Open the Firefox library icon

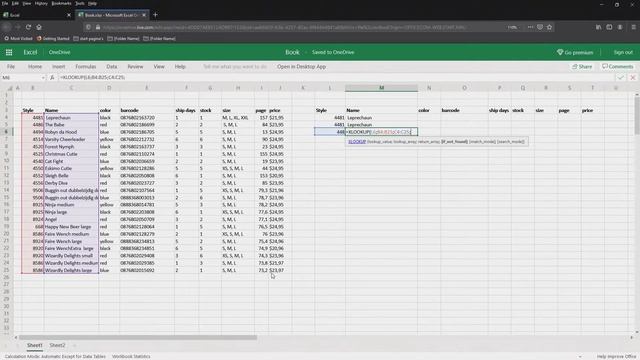click(598, 27)
